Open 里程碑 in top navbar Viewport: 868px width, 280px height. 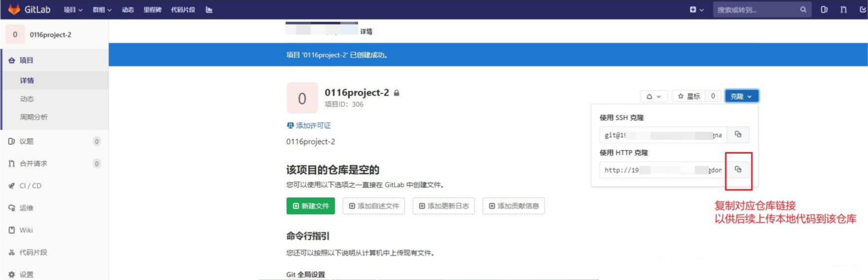coord(152,10)
